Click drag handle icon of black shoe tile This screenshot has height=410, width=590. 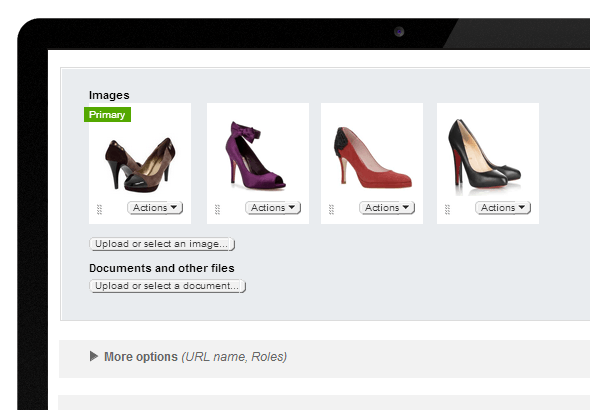(x=447, y=210)
